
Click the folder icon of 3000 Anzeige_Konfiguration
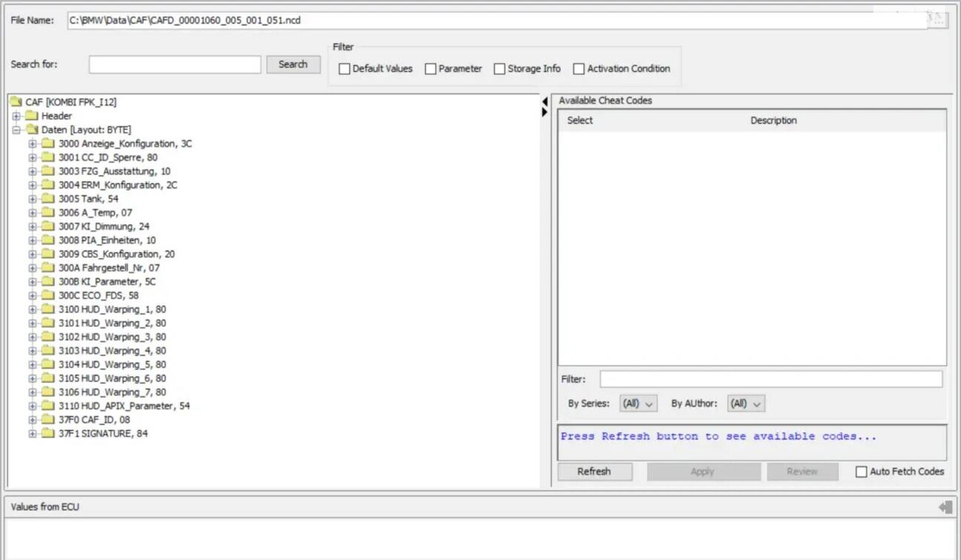48,143
